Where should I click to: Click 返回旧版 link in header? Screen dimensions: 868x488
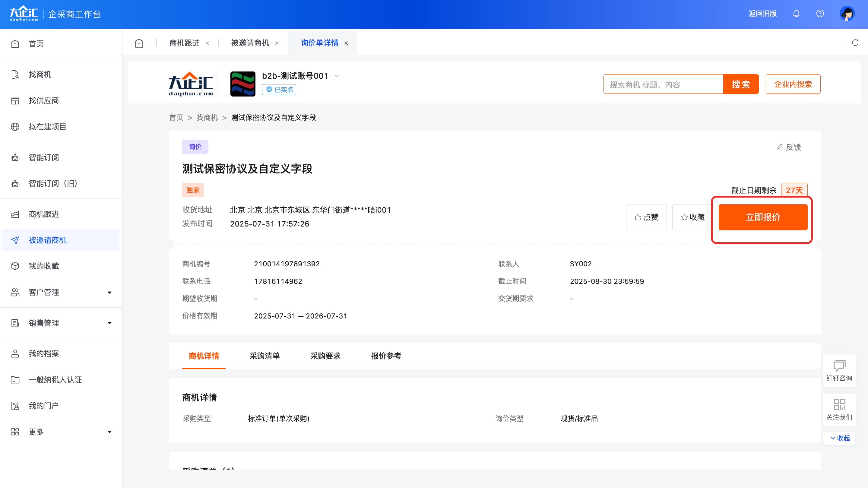762,14
